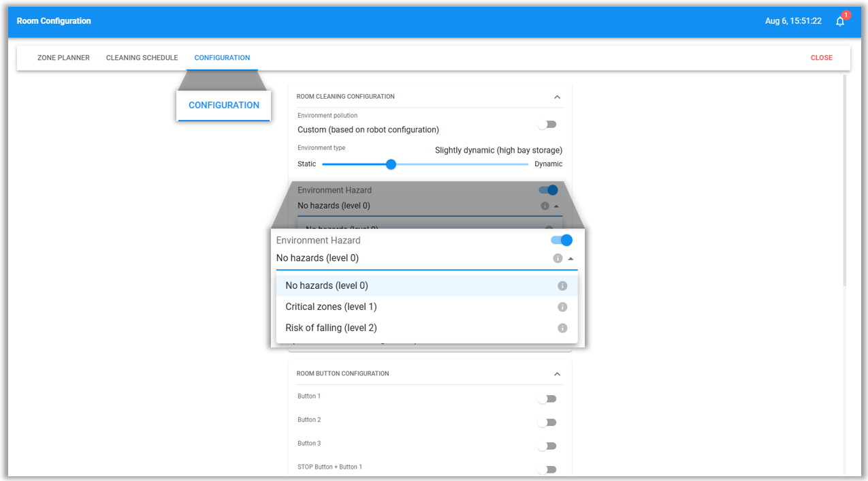The image size is (868, 481).
Task: Click info icon in Environment Hazard select field
Action: pyautogui.click(x=558, y=258)
